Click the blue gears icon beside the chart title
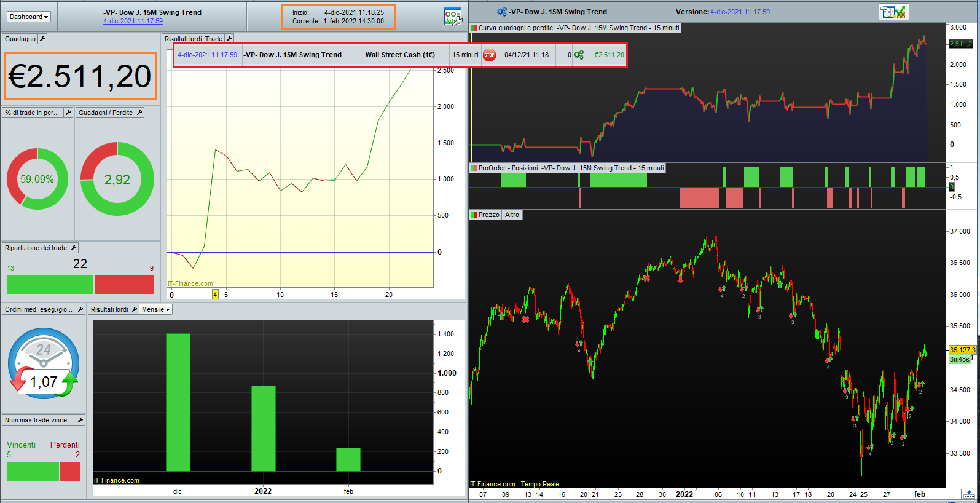980x503 pixels. tap(502, 12)
